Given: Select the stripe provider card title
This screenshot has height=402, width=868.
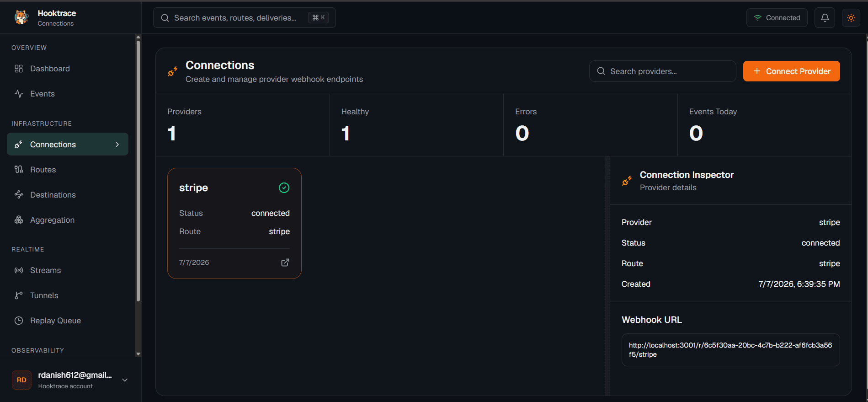Looking at the screenshot, I should pos(193,188).
